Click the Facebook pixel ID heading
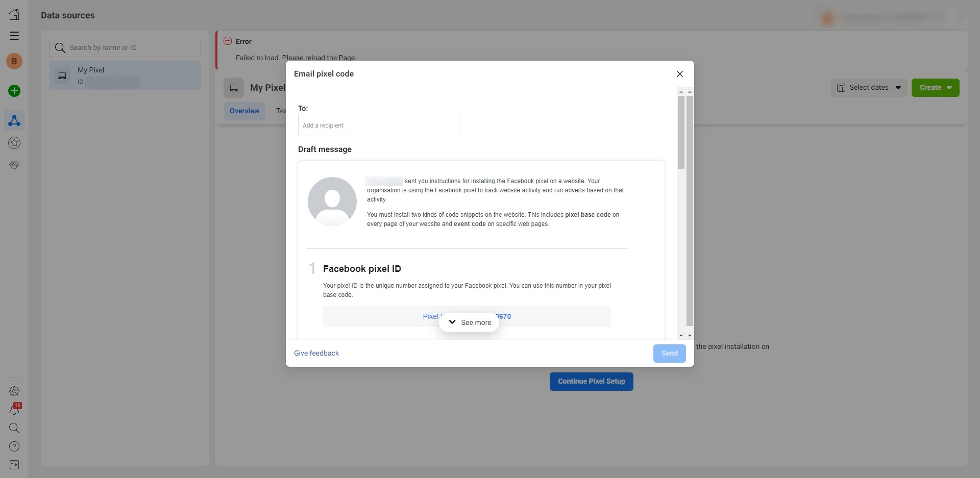The width and height of the screenshot is (980, 478). tap(362, 269)
